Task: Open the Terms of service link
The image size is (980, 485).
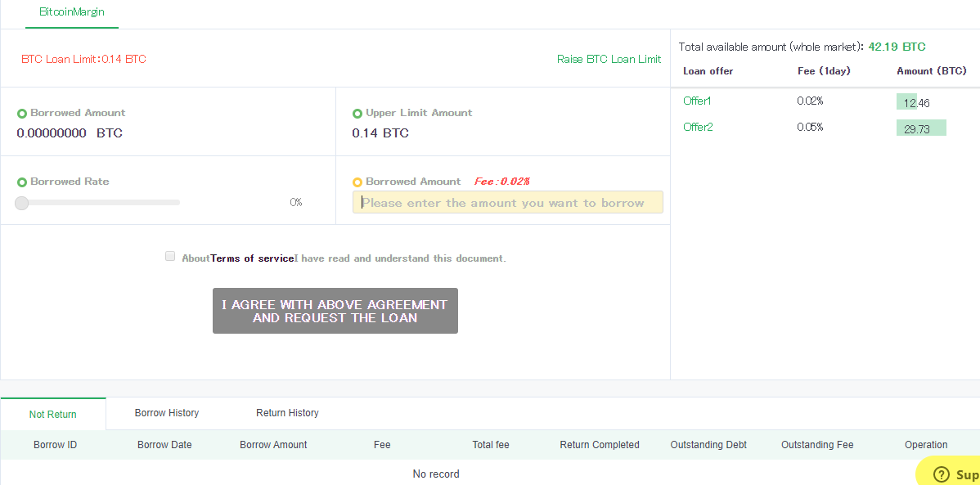Action: pos(252,258)
